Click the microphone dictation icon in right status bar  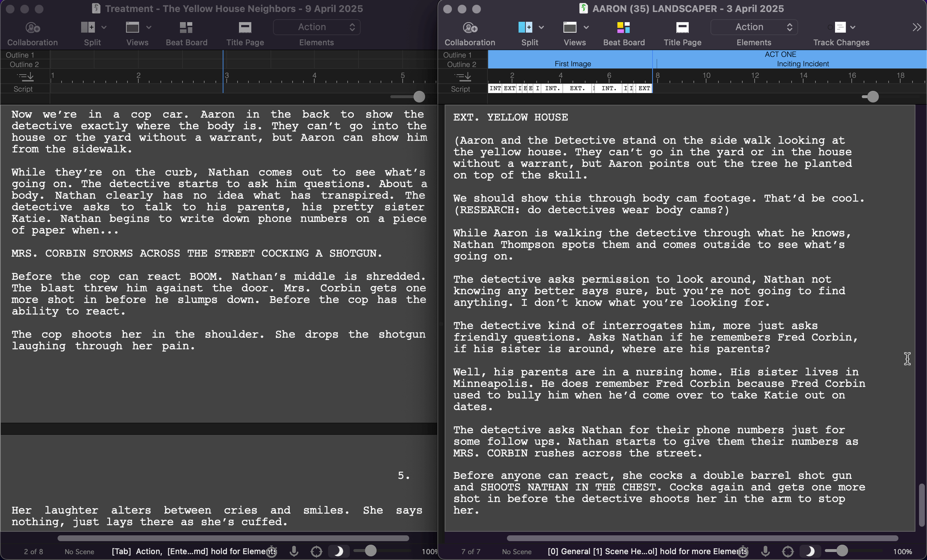(x=765, y=551)
